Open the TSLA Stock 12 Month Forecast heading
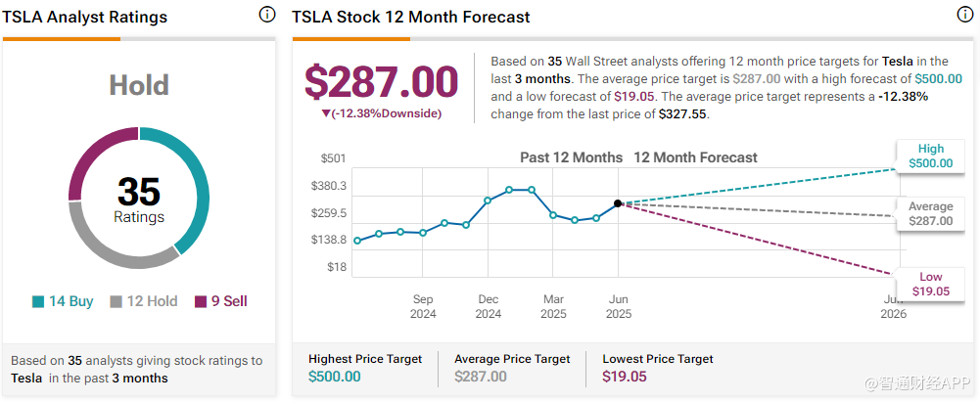This screenshot has width=980, height=402. pos(411,18)
